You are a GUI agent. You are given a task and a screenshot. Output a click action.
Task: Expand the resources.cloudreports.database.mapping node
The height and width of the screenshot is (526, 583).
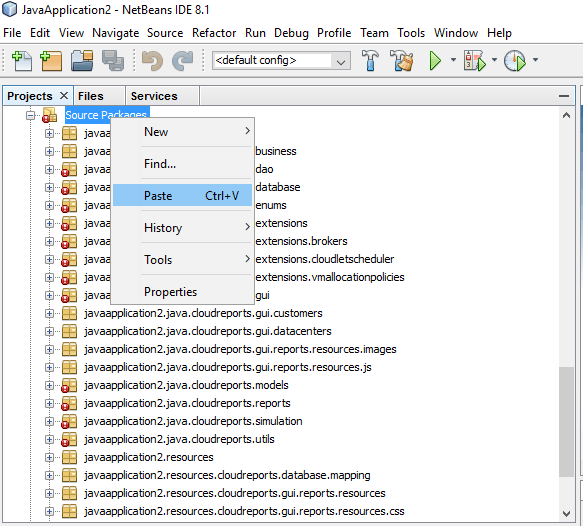pos(49,475)
